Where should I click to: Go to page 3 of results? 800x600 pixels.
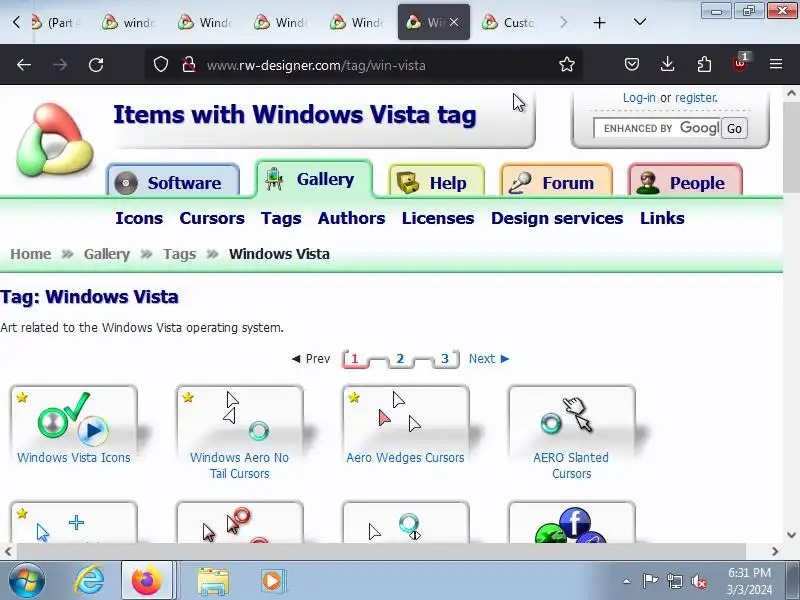445,359
